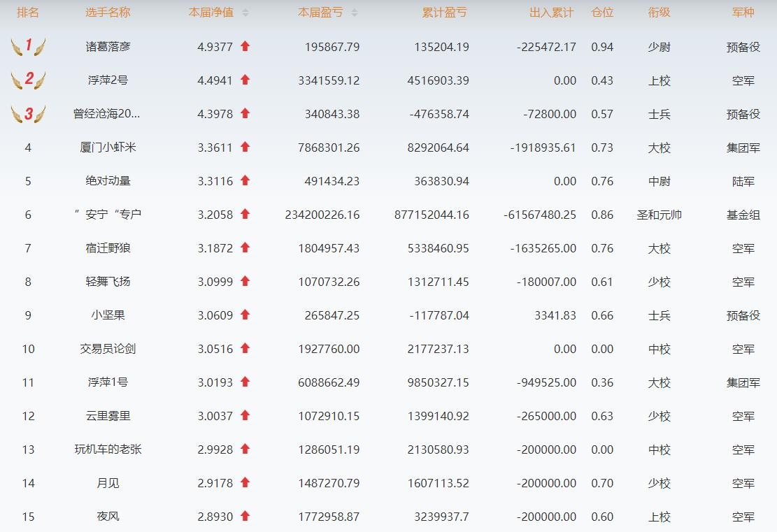Image resolution: width=777 pixels, height=532 pixels.
Task: Open player 诸葛落彦 profile
Action: (x=108, y=47)
